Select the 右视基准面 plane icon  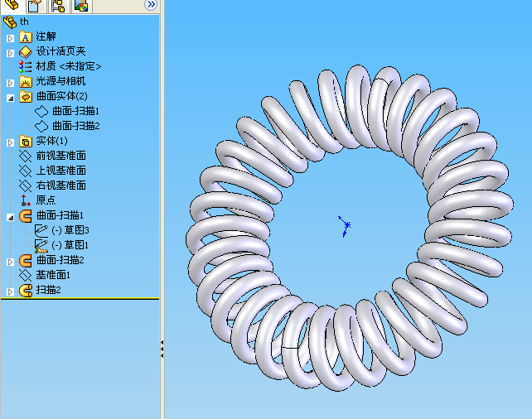[26, 185]
